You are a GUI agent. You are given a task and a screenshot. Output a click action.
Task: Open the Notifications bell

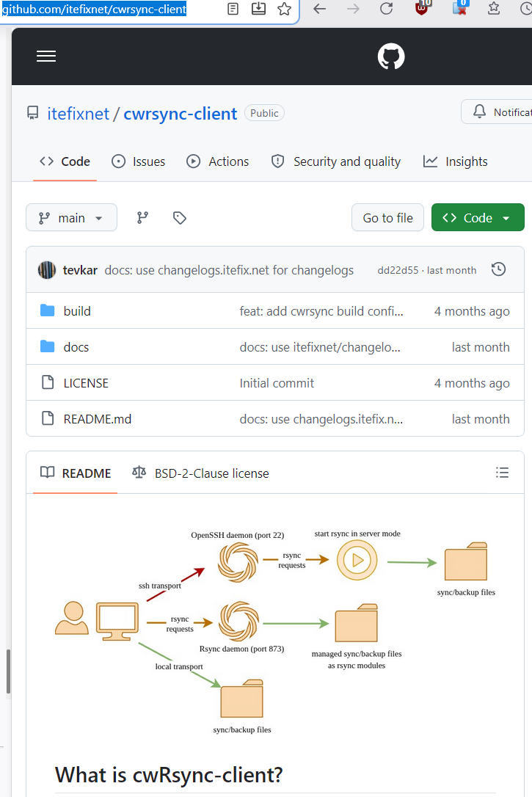pyautogui.click(x=479, y=112)
